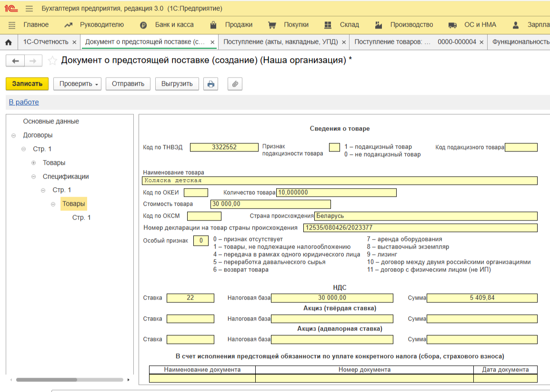Open the sections list icon left of Главное
550x392 pixels.
12,25
